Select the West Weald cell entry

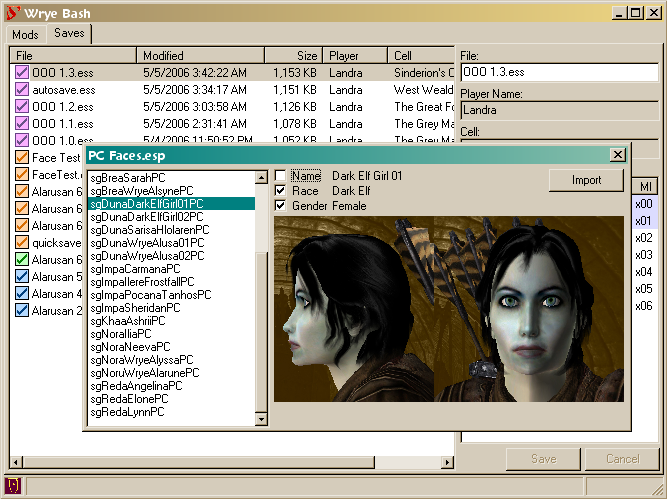pyautogui.click(x=423, y=90)
